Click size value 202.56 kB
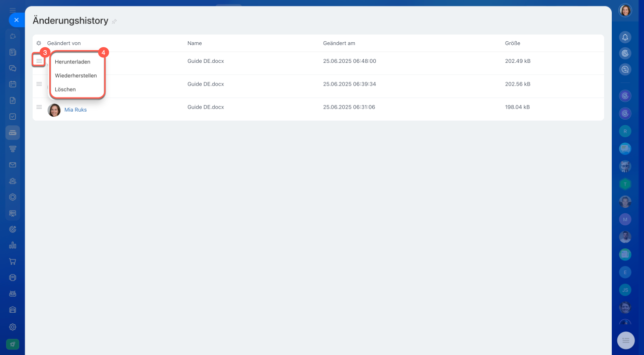Screen dimensions: 644x355 [518, 84]
